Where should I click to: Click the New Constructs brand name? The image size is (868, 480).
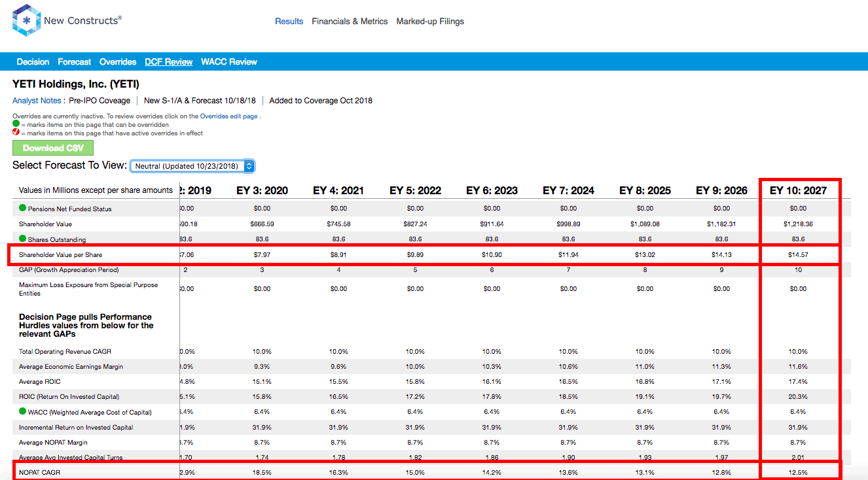(x=82, y=20)
